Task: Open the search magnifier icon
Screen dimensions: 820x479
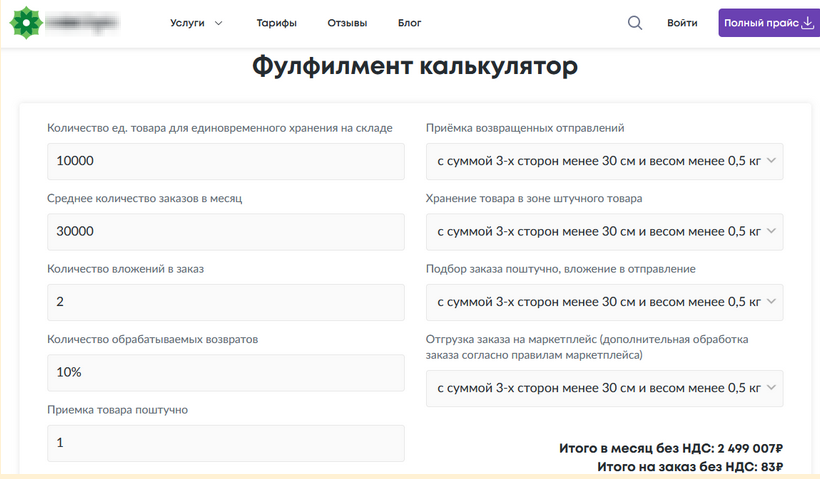Action: 635,23
